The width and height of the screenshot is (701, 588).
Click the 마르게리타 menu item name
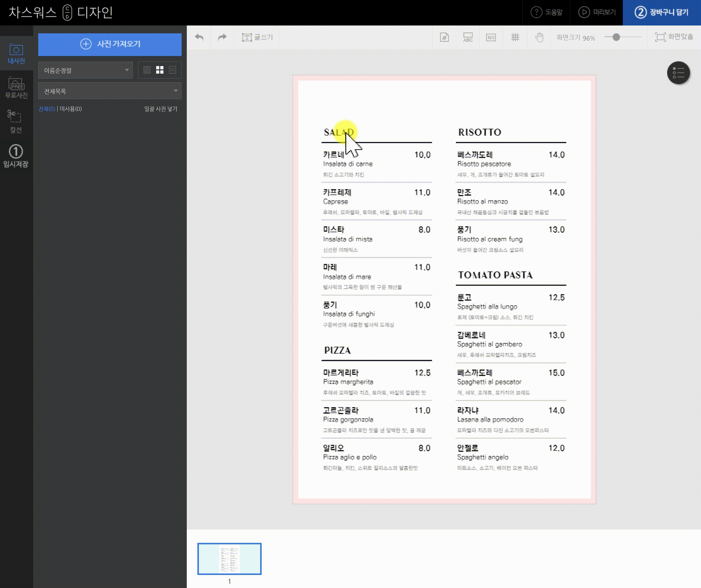pyautogui.click(x=340, y=373)
